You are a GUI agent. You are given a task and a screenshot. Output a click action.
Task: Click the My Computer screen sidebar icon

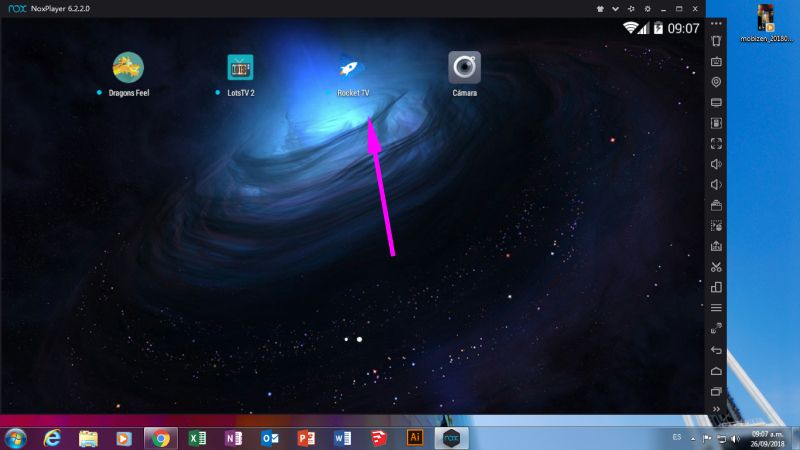click(716, 103)
